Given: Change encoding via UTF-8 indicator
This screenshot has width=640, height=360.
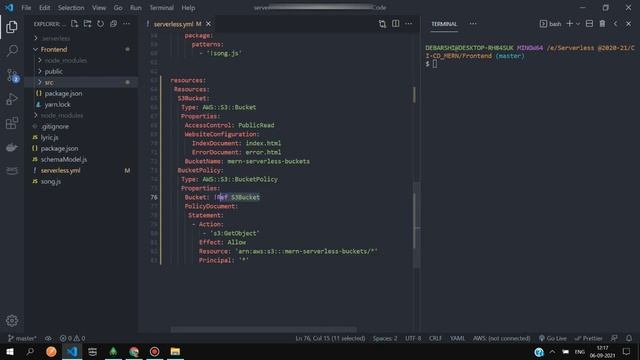Looking at the screenshot, I should click(x=413, y=338).
